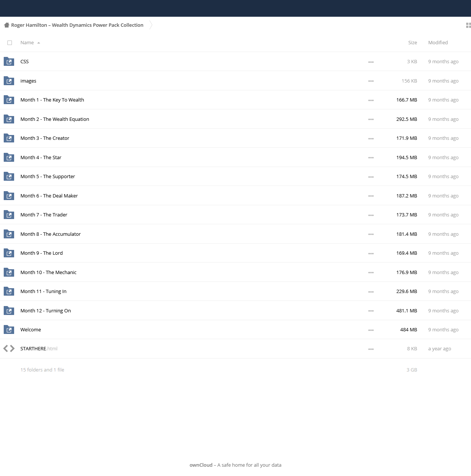Open Month 3 - The Creator folder
Viewport: 471px width, 476px height.
[x=45, y=138]
